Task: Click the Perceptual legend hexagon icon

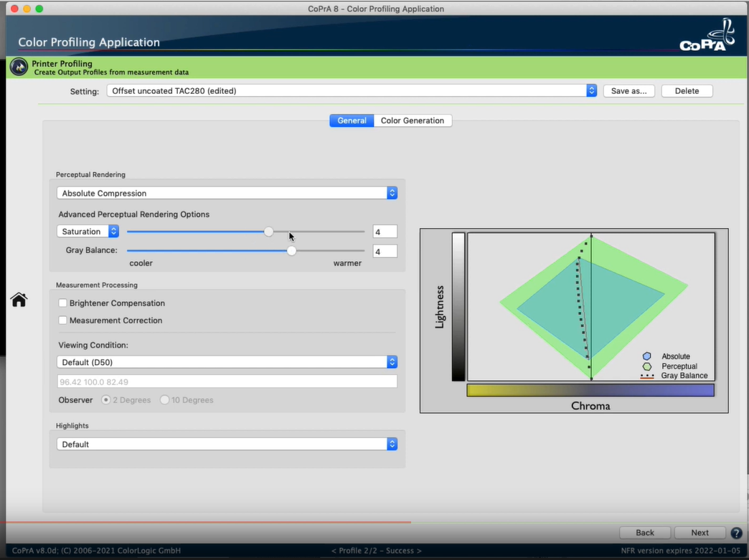Action: (647, 366)
